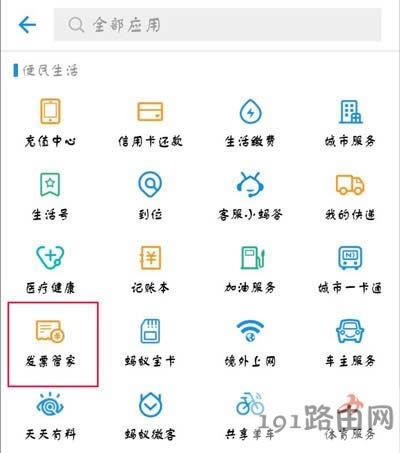Viewport: 400px width, 453px height.
Task: Launch 共享单车 bicycle icon
Action: 250,404
